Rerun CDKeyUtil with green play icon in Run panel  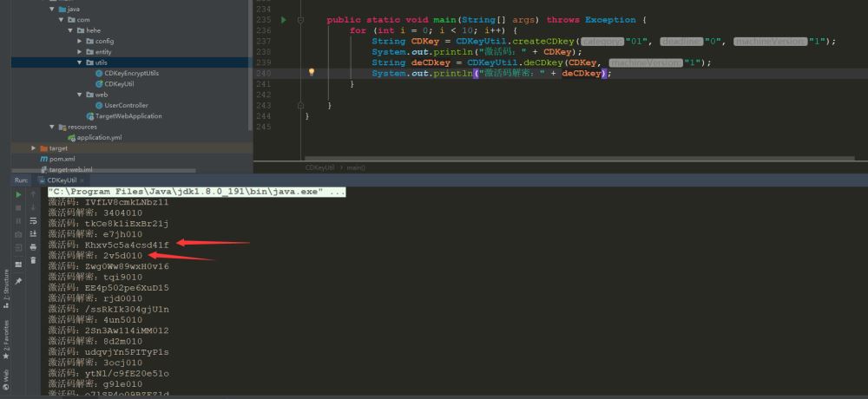[18, 195]
